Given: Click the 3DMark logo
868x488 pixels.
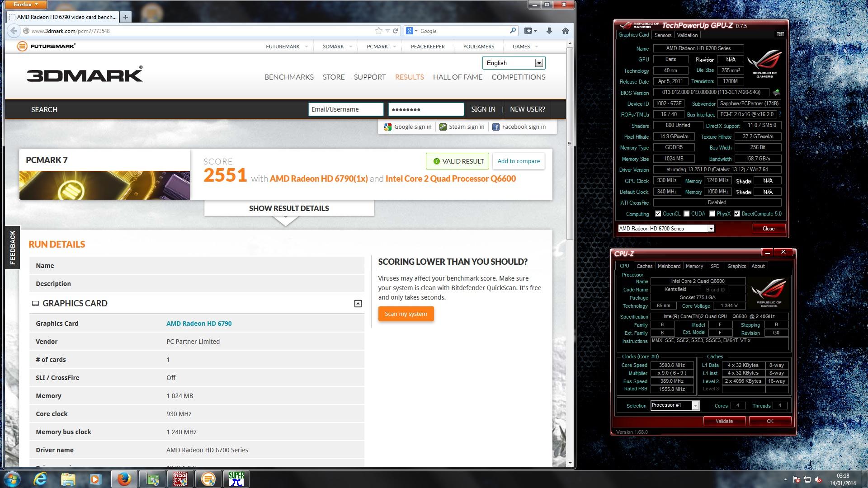Looking at the screenshot, I should [85, 74].
